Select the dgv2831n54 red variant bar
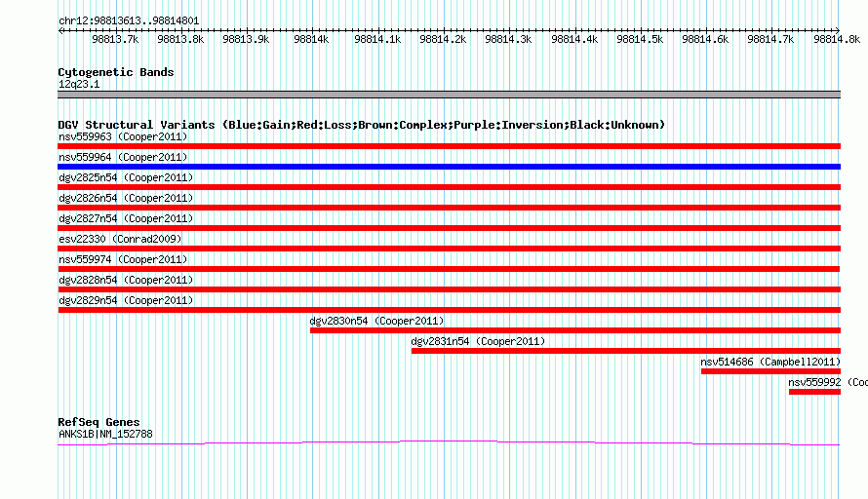The image size is (868, 499). tap(626, 351)
